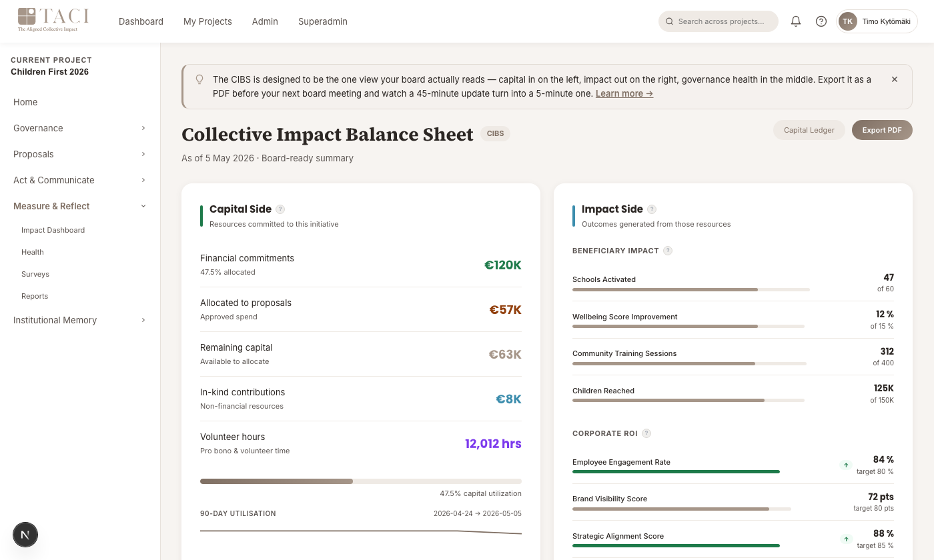Click the €120K financial commitments value
The image size is (934, 560).
click(503, 265)
